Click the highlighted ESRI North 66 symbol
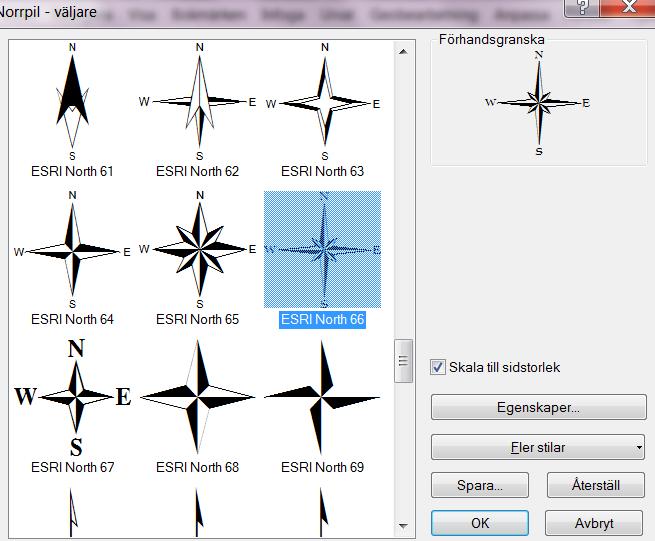Viewport: 655px width, 541px height. coord(322,249)
